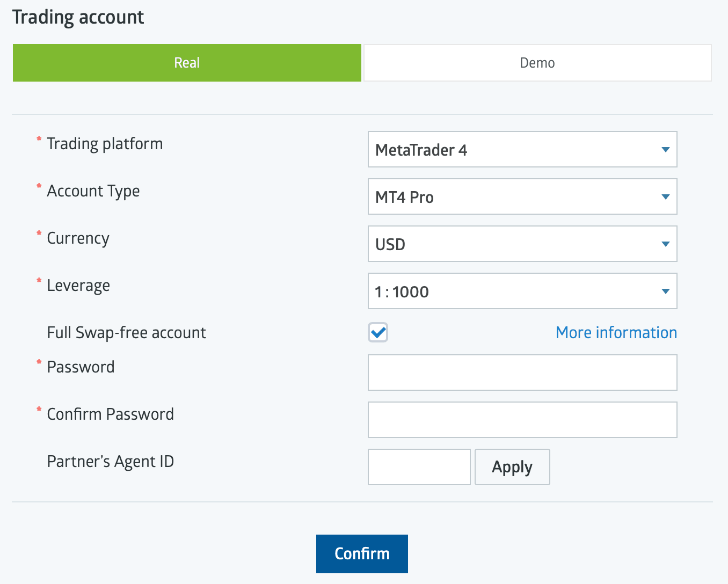Click the Partner's Agent ID label
The image size is (728, 584).
pos(111,462)
